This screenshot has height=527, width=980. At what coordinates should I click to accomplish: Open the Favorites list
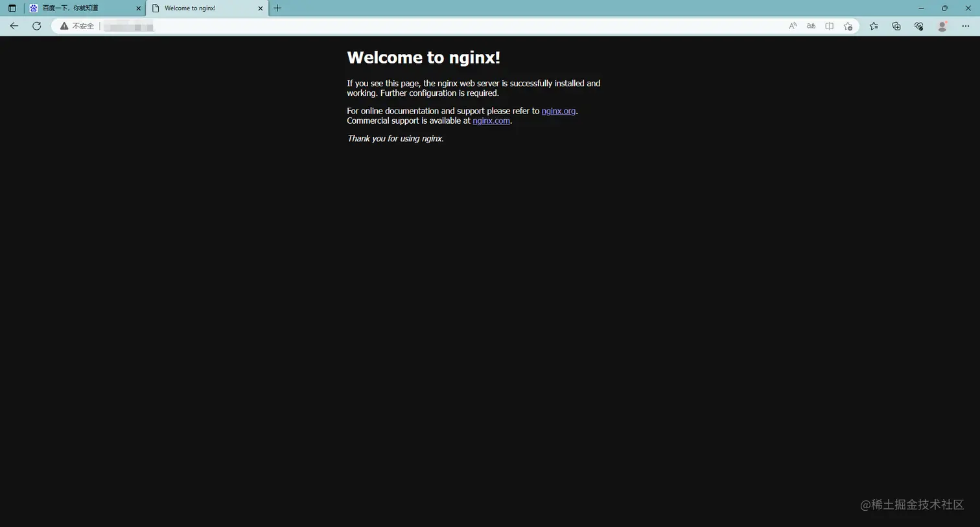tap(874, 26)
